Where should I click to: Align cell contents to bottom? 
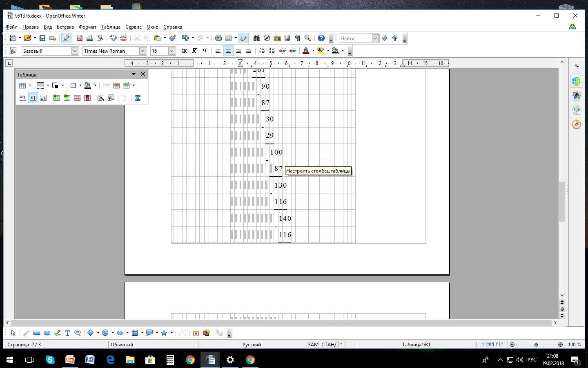pos(43,98)
